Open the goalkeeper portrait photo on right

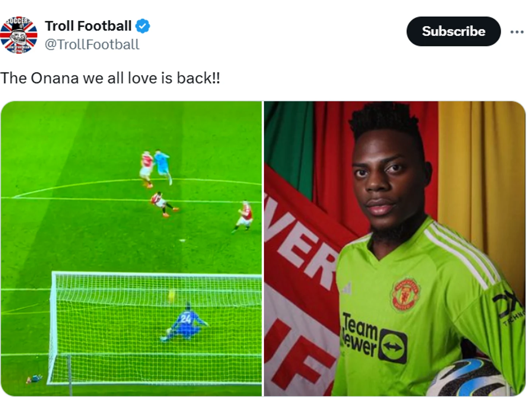[x=395, y=249]
